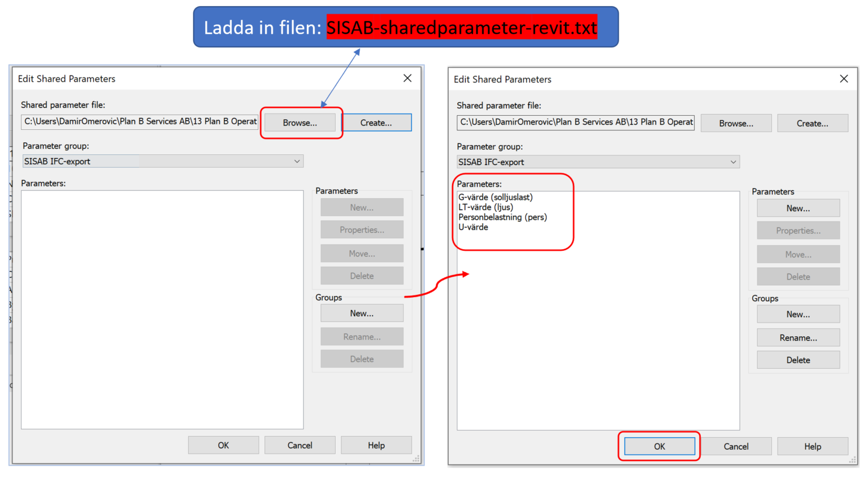Click Parameters Delete button in right dialog
The width and height of the screenshot is (868, 479).
(x=798, y=277)
